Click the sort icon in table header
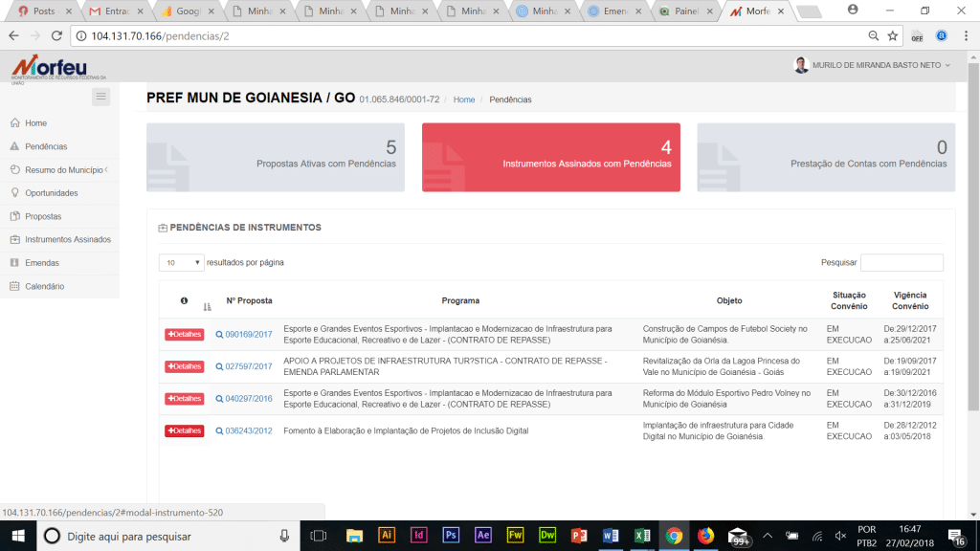The image size is (980, 551). [x=207, y=306]
